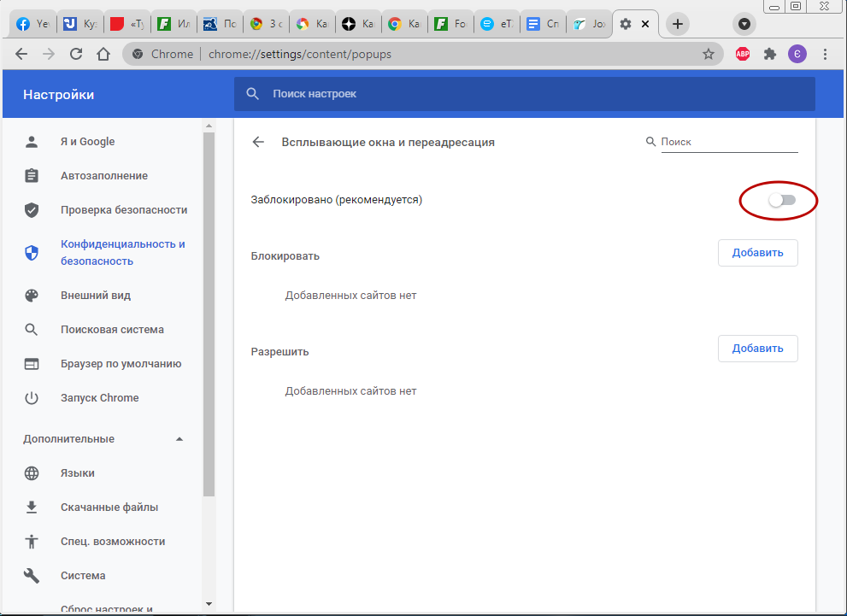This screenshot has width=847, height=616.
Task: Click the accessibility icon for Спец. возможности
Action: [x=32, y=542]
